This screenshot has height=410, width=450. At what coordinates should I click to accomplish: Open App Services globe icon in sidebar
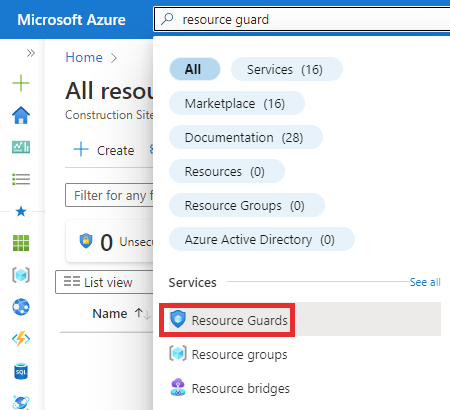[x=21, y=307]
